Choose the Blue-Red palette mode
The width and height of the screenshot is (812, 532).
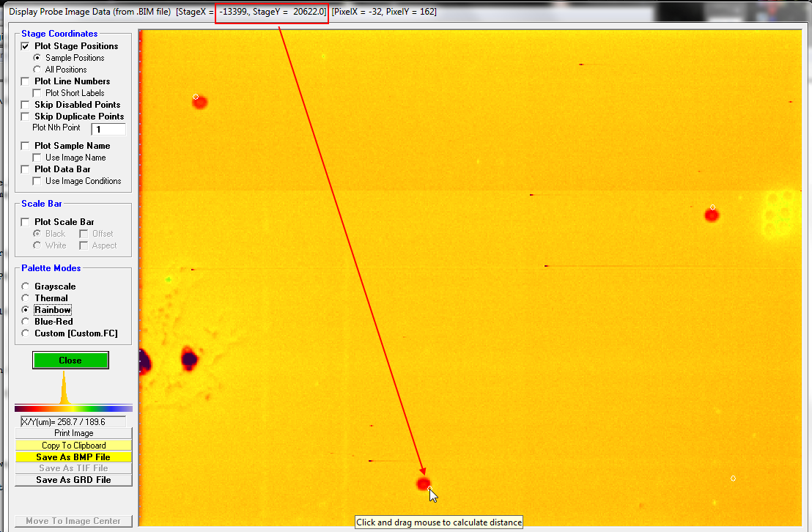(x=26, y=322)
